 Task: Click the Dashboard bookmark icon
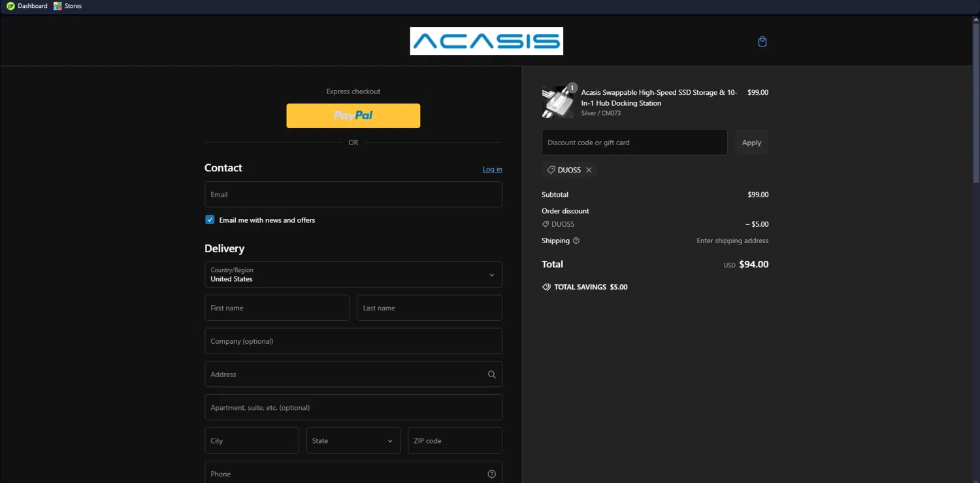10,6
